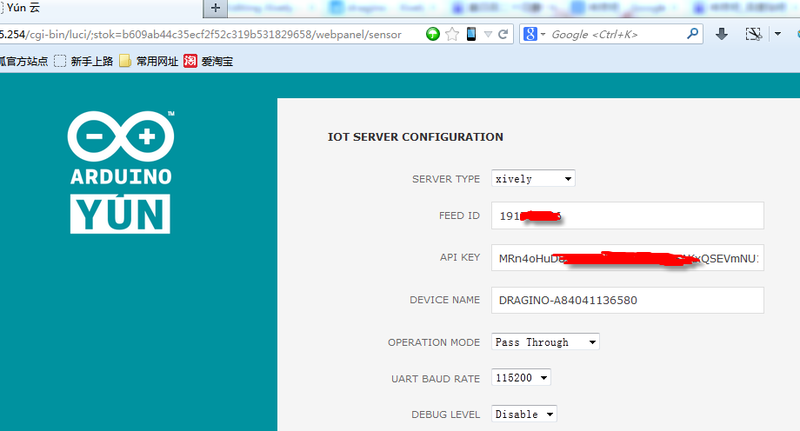Screen dimensions: 800x431
Task: Open the 新手上路 bookmark
Action: tap(84, 61)
